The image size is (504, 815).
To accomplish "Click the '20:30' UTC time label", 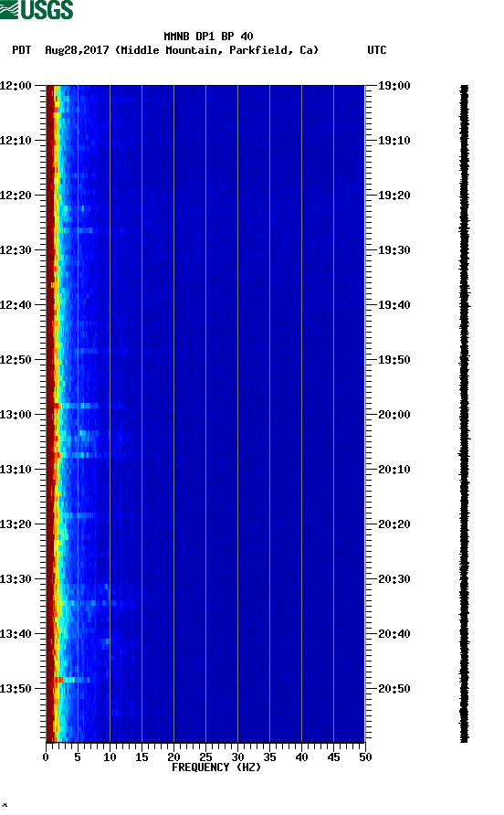I will tap(394, 579).
